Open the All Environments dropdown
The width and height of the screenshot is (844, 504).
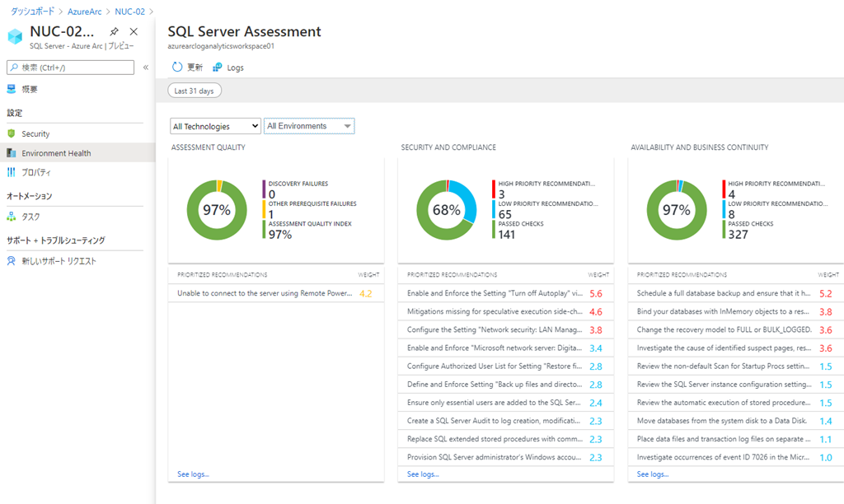pyautogui.click(x=309, y=126)
